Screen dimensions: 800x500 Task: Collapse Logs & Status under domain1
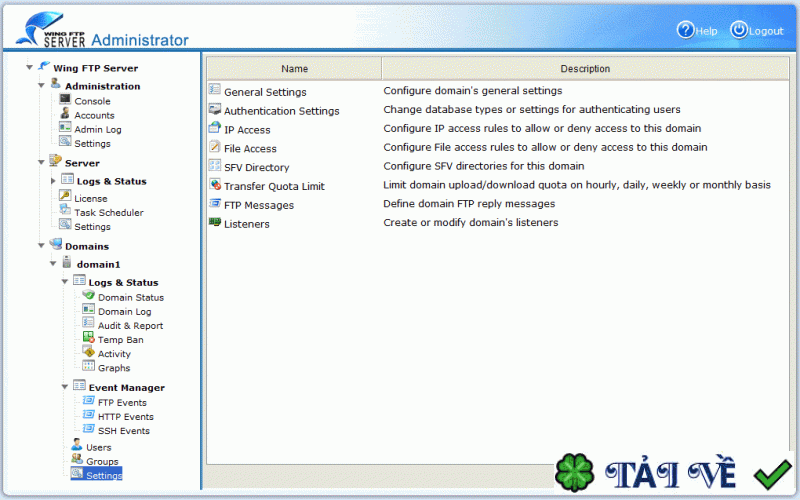pyautogui.click(x=65, y=282)
